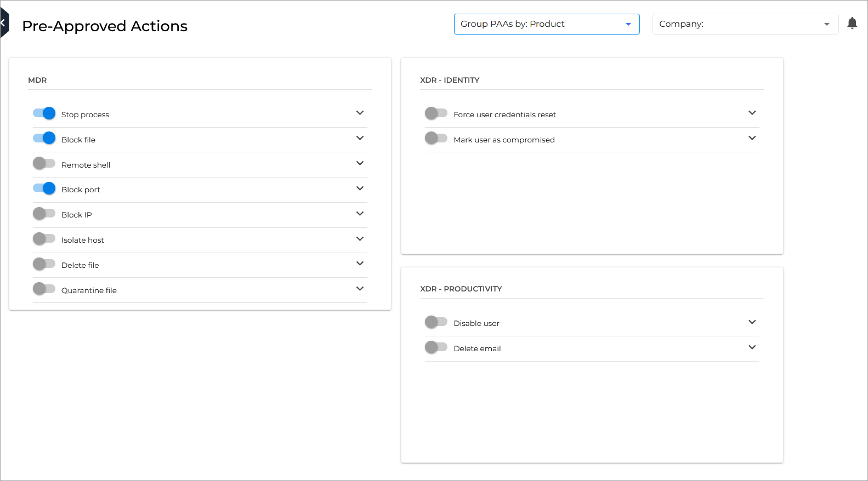Click the Remote shell label
Viewport: 868px width, 481px height.
click(x=86, y=165)
